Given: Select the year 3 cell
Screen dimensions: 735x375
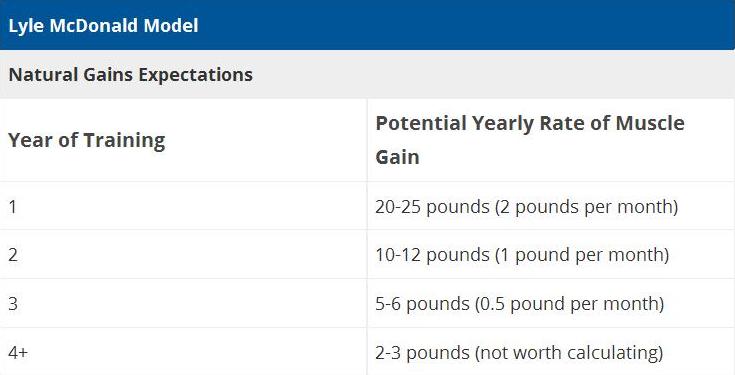Looking at the screenshot, I should click(x=183, y=303).
